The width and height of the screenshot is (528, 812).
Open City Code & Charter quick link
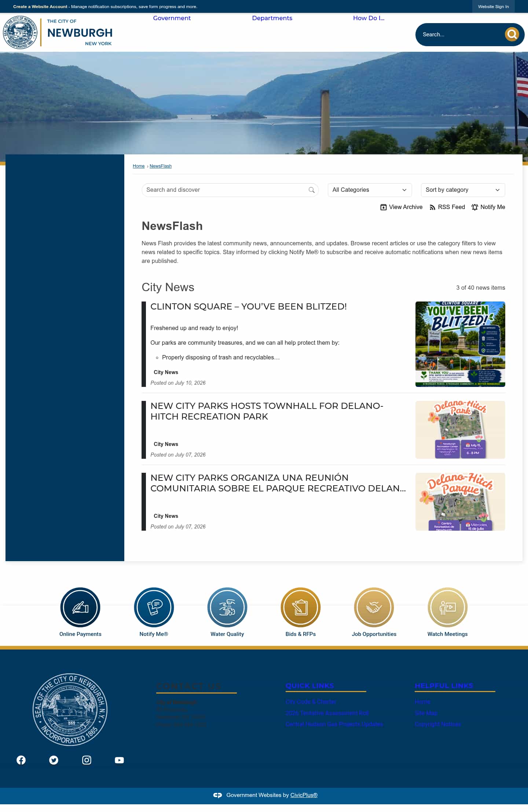coord(311,702)
